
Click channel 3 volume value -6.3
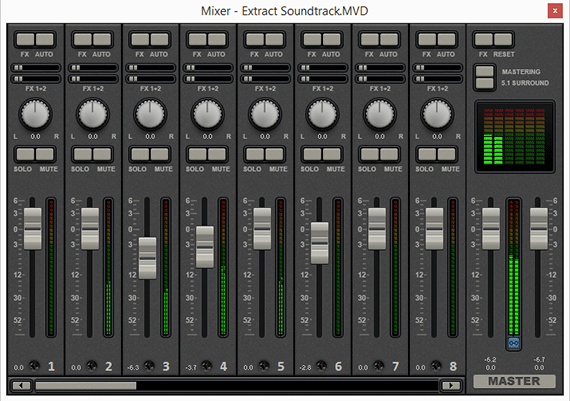[133, 368]
